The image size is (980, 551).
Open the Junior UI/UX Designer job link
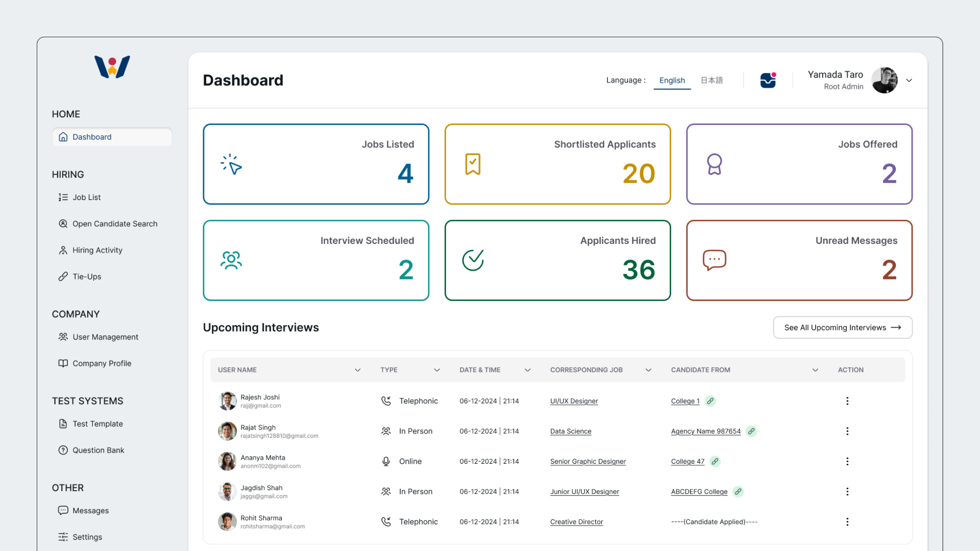coord(584,491)
